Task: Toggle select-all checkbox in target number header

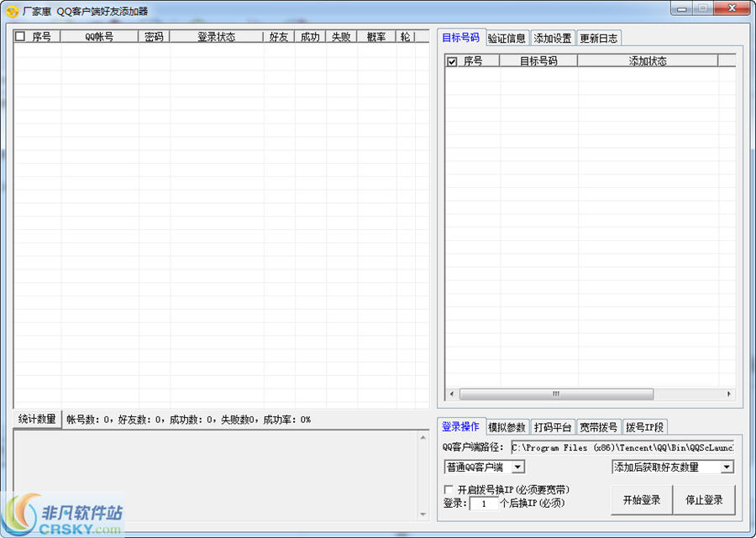Action: pos(452,61)
